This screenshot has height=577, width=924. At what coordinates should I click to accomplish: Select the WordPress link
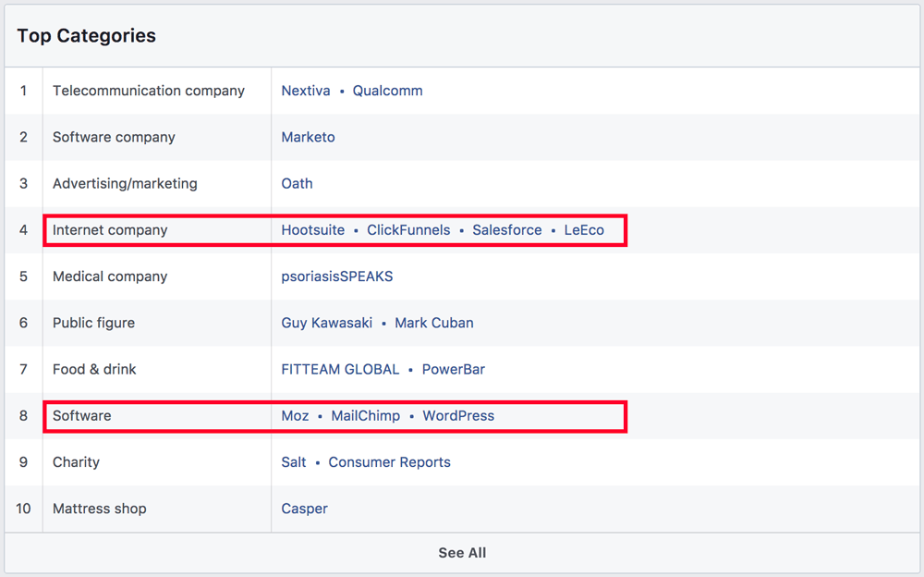point(458,416)
